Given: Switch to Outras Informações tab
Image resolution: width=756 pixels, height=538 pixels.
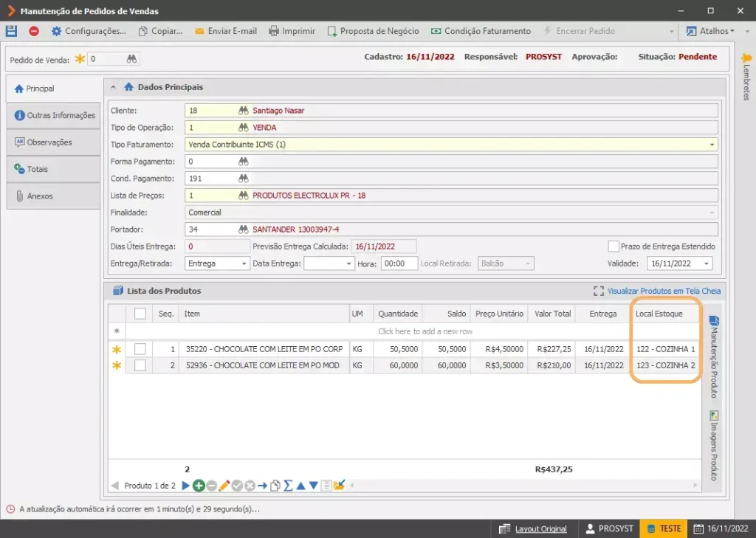Looking at the screenshot, I should 53,115.
